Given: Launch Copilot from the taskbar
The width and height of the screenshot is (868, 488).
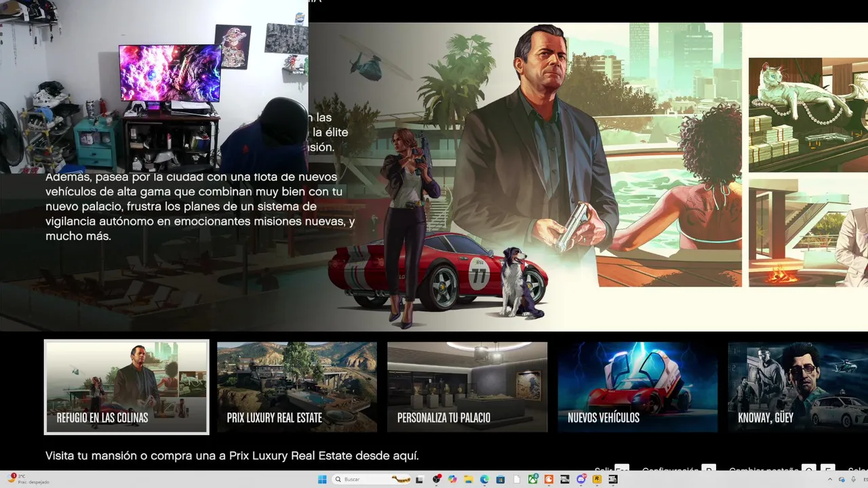Looking at the screenshot, I should tap(452, 479).
